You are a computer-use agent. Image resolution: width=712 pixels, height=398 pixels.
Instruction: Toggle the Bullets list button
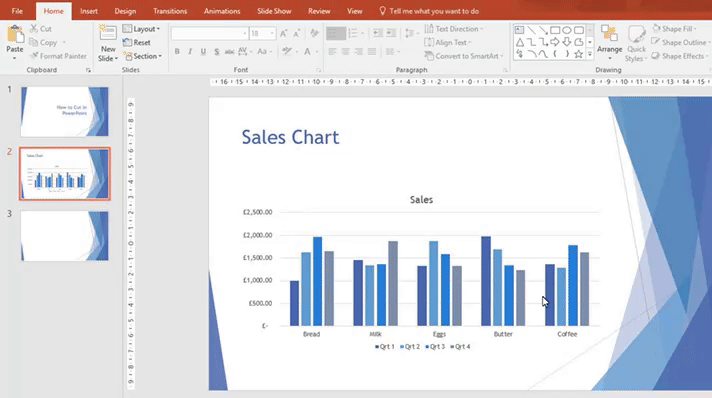tap(336, 33)
